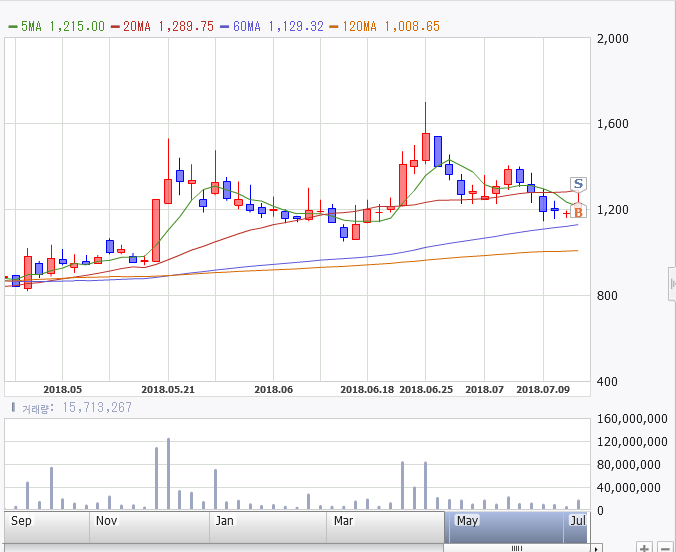The width and height of the screenshot is (676, 552).
Task: Zoom out with the minus button
Action: tap(666, 548)
